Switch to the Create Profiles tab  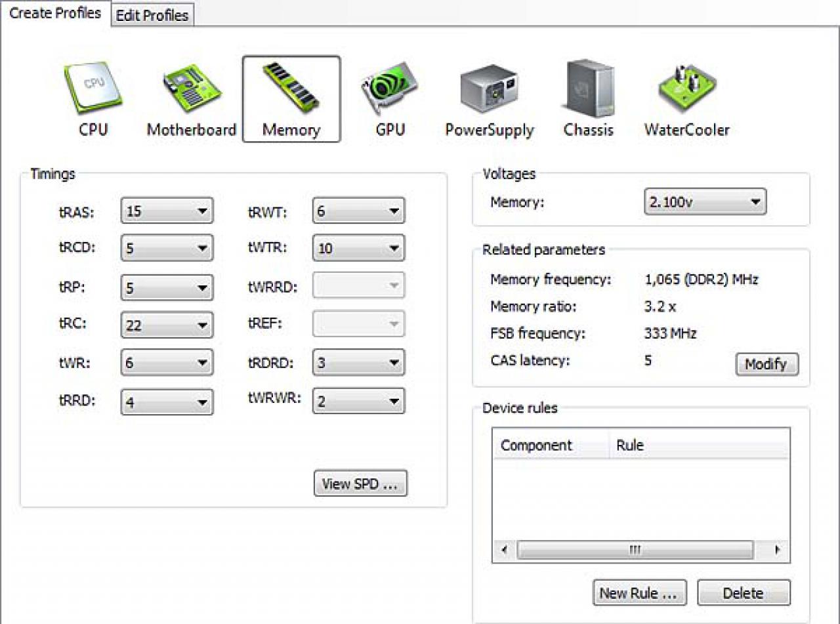tap(55, 13)
